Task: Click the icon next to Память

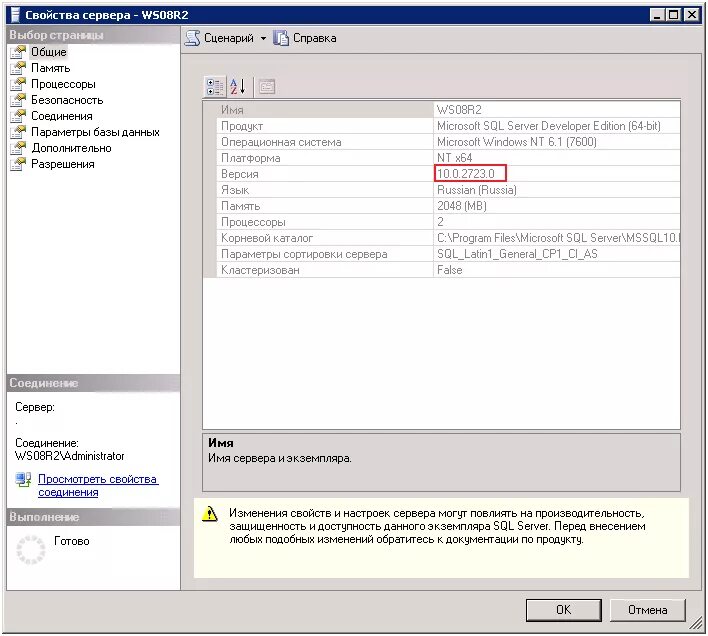Action: 18,68
